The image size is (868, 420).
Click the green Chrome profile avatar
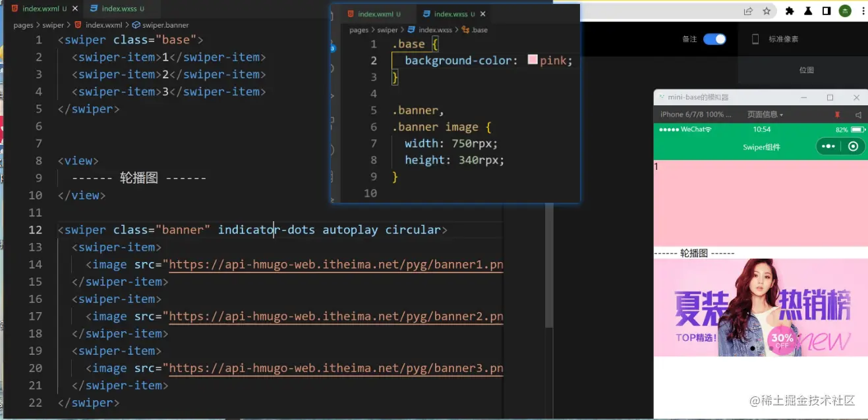845,11
